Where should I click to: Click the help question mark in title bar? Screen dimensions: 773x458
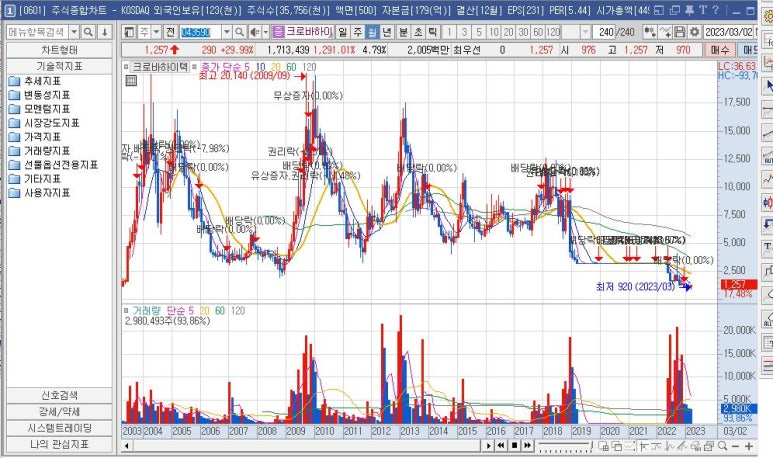pos(715,10)
